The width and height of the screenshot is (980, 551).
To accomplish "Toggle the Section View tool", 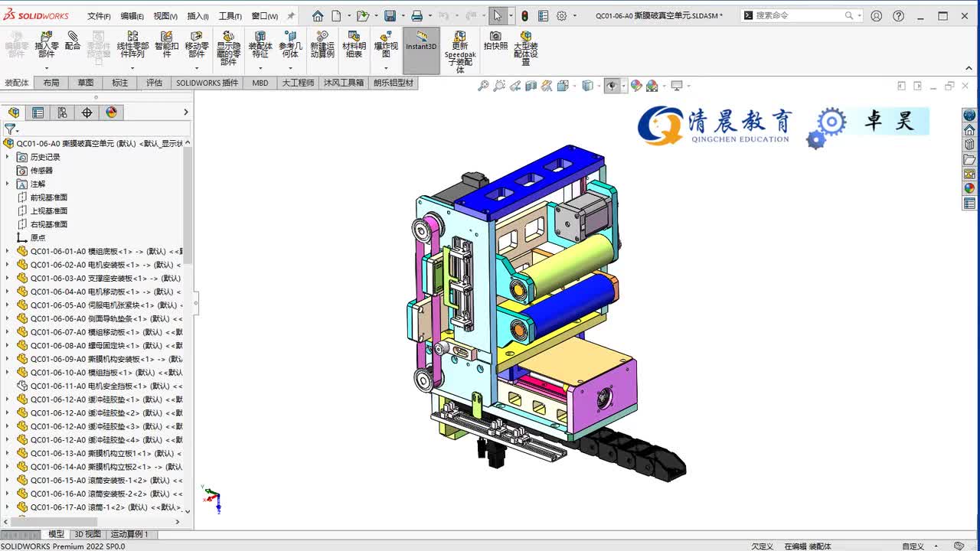I will point(531,86).
